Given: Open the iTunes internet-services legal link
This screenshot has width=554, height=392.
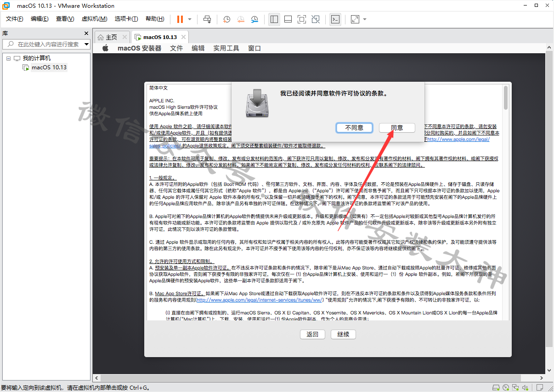Looking at the screenshot, I should point(260,300).
